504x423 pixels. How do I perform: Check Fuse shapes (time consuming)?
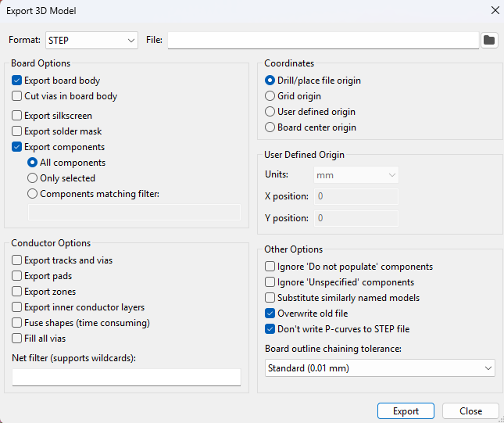[17, 323]
